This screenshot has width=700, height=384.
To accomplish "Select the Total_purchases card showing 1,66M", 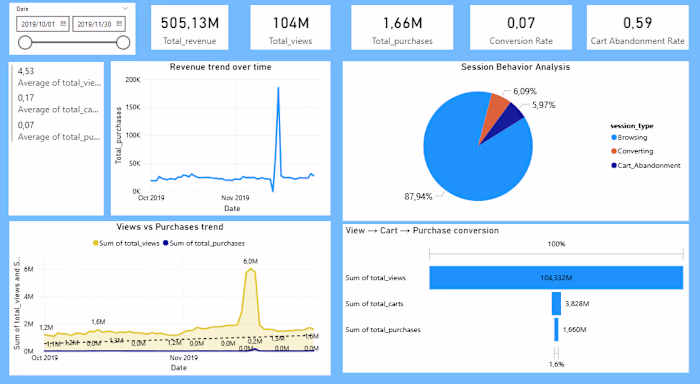I will coord(402,27).
